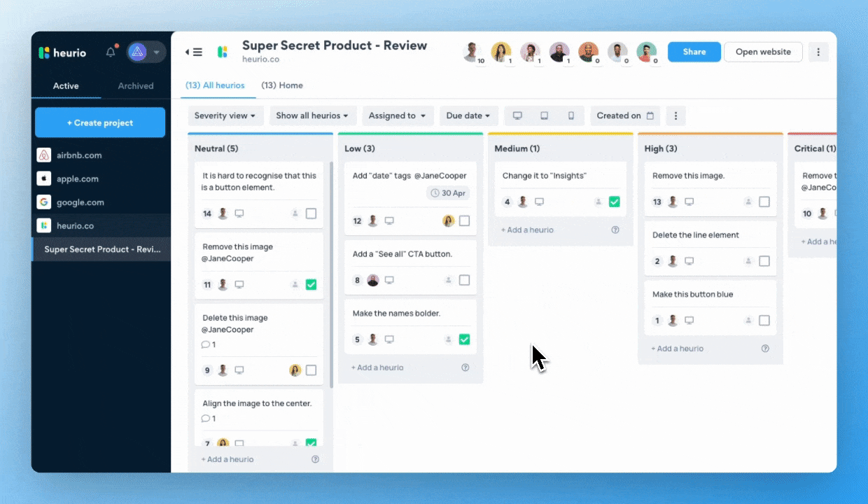Click the Share button

(694, 52)
